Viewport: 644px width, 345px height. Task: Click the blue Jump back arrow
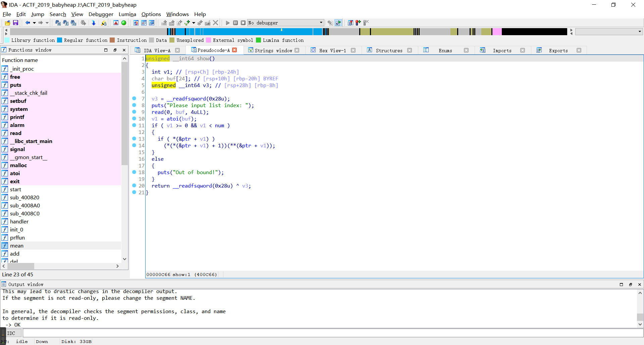(28, 23)
